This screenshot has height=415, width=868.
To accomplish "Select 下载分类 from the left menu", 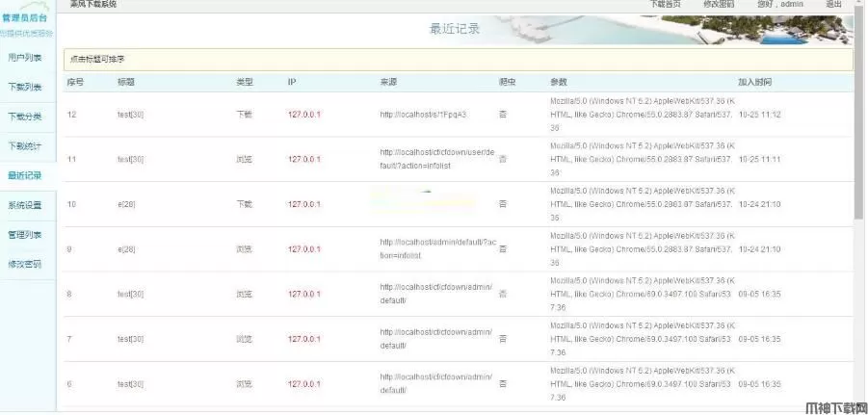I will (x=25, y=117).
